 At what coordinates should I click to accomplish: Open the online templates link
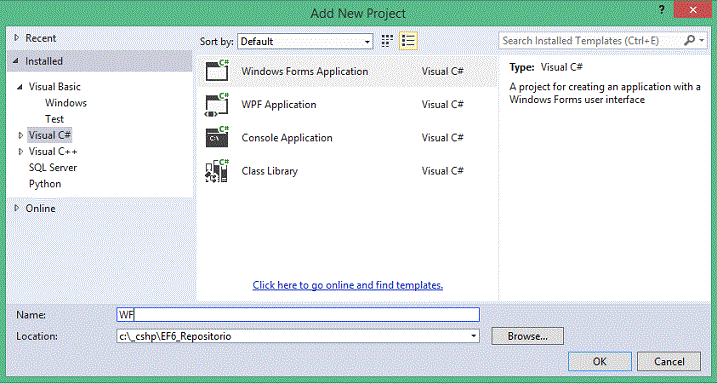[x=348, y=285]
